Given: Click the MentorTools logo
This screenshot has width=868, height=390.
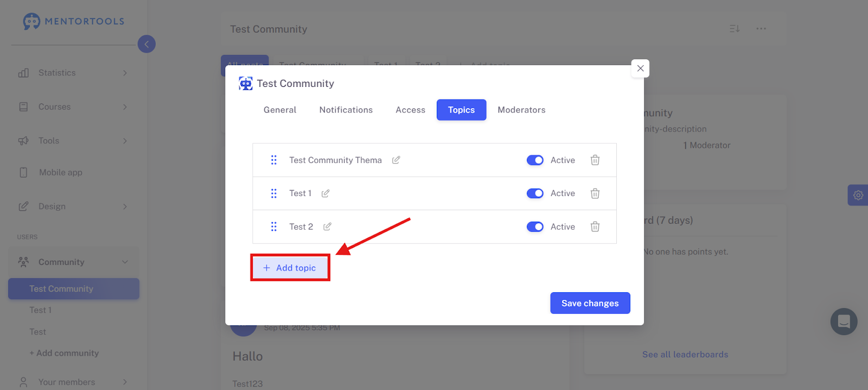Looking at the screenshot, I should pyautogui.click(x=73, y=21).
